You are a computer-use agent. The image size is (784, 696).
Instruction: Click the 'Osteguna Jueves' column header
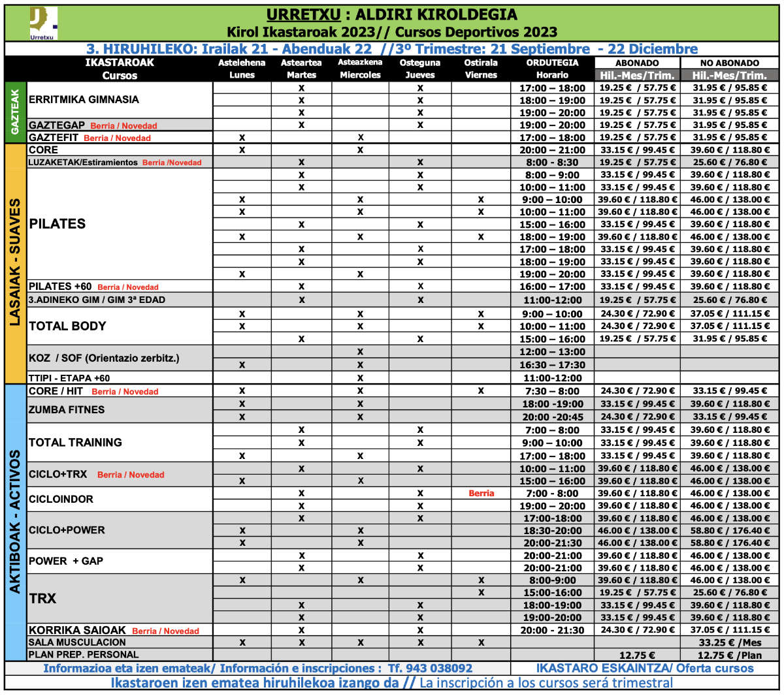tap(419, 69)
